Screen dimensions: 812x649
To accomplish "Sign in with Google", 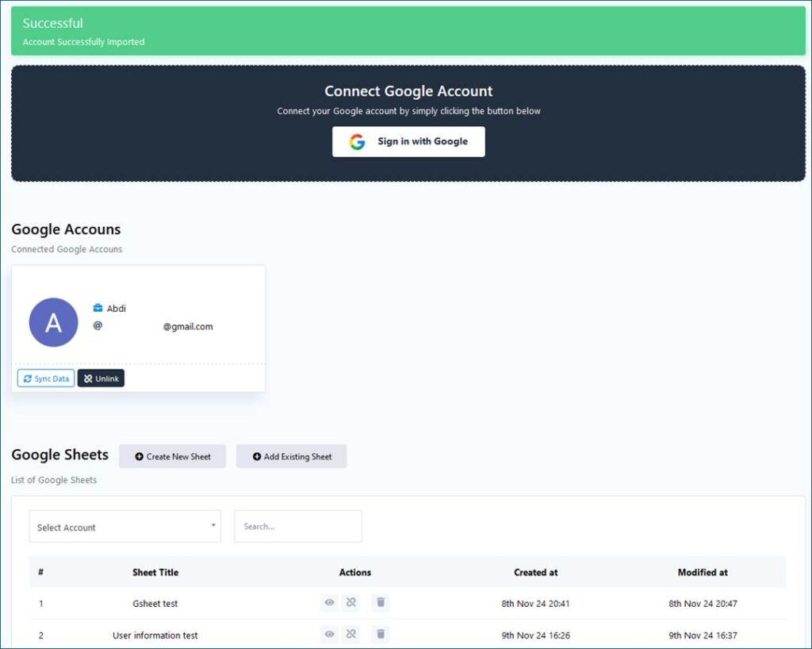I will pos(408,142).
